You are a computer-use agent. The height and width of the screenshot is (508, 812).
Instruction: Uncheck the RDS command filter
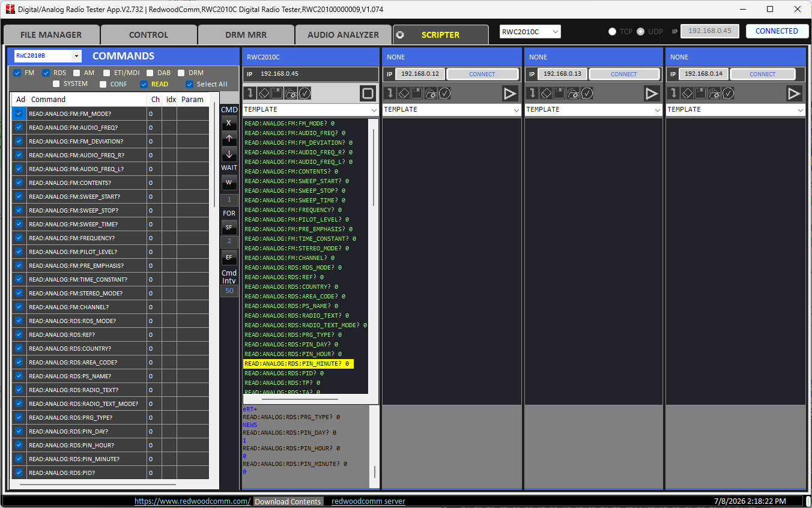(46, 73)
